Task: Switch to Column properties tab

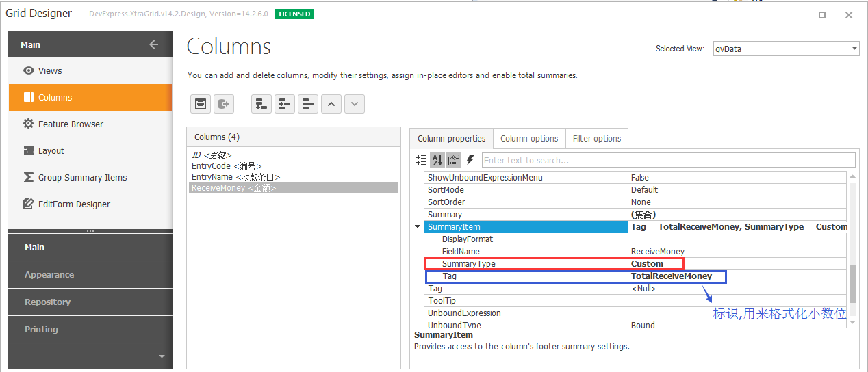Action: [452, 138]
